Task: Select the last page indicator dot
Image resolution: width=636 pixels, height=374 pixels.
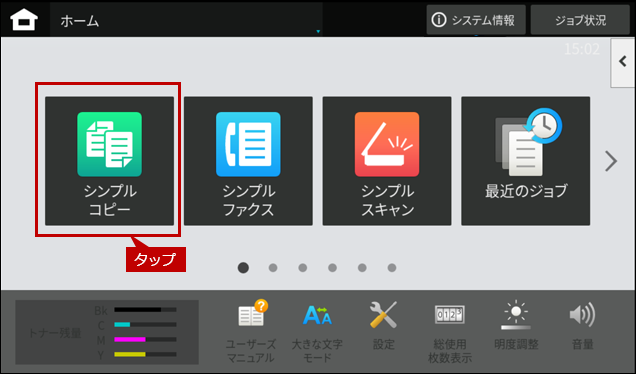Action: click(392, 268)
